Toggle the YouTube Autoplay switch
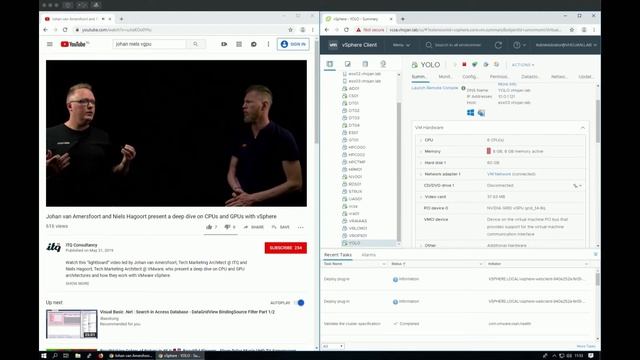The height and width of the screenshot is (360, 640). [x=299, y=302]
